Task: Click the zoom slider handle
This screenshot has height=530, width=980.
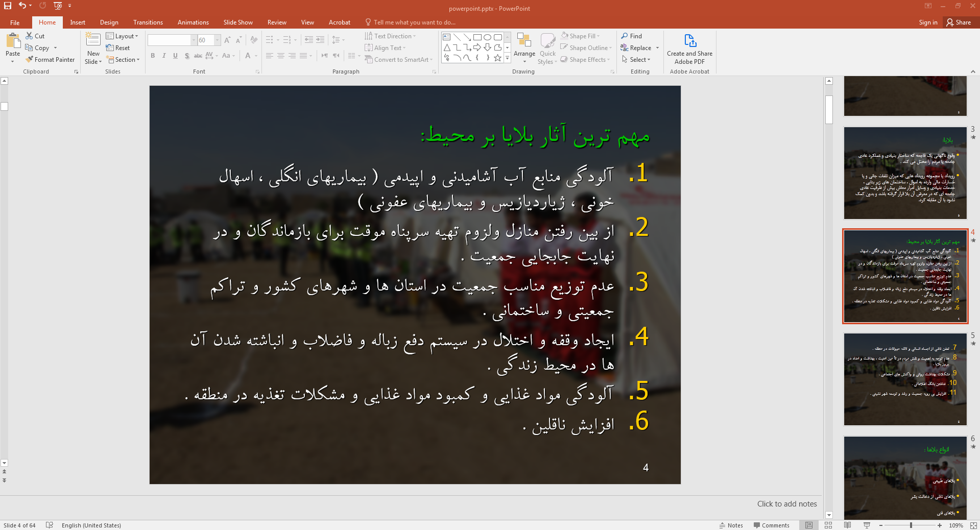Action: [x=911, y=525]
